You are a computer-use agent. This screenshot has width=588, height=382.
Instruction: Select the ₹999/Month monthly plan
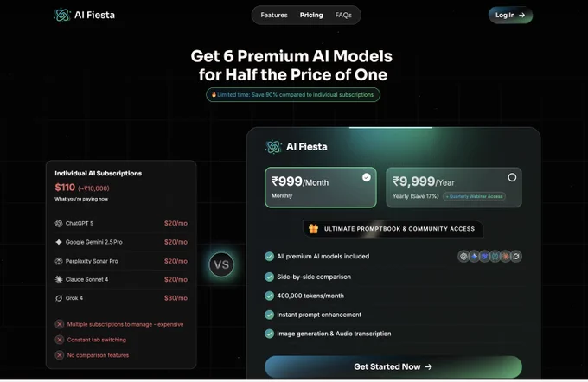coord(321,188)
